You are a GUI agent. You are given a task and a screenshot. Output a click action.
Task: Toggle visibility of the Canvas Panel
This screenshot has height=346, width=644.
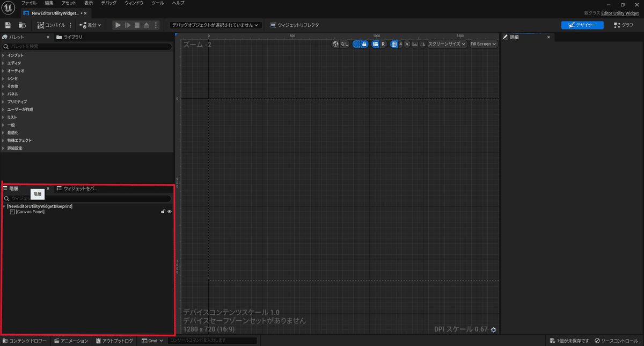click(169, 211)
